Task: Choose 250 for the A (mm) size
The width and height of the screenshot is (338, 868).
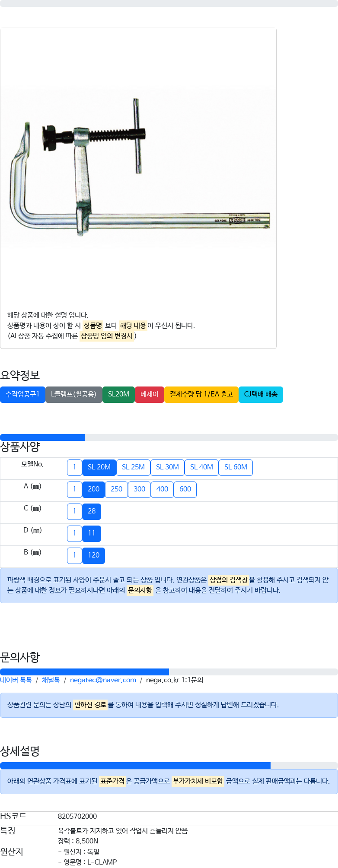Action: 116,489
